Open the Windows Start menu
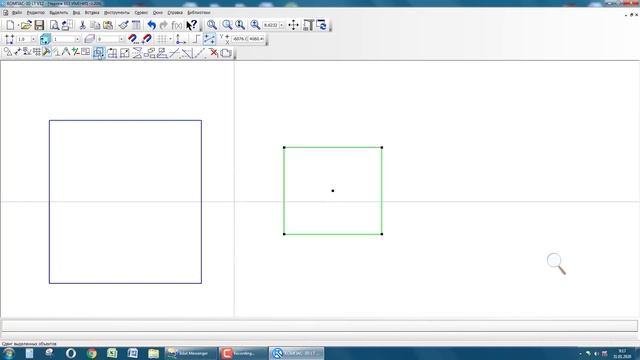 [9, 353]
